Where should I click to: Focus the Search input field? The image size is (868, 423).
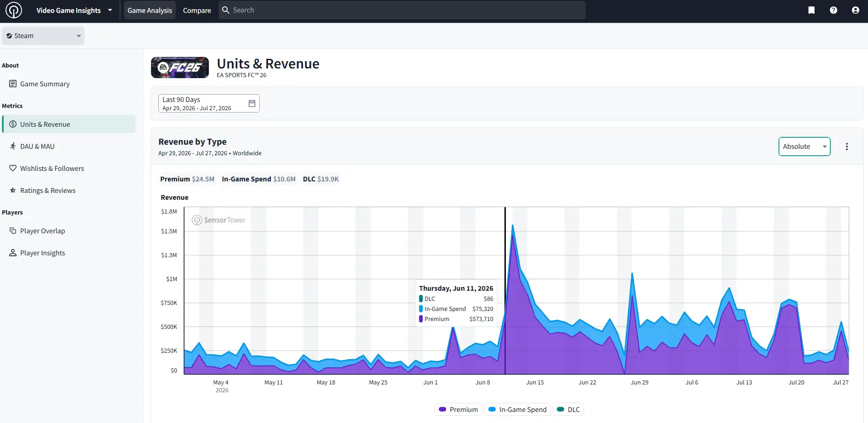[x=402, y=10]
